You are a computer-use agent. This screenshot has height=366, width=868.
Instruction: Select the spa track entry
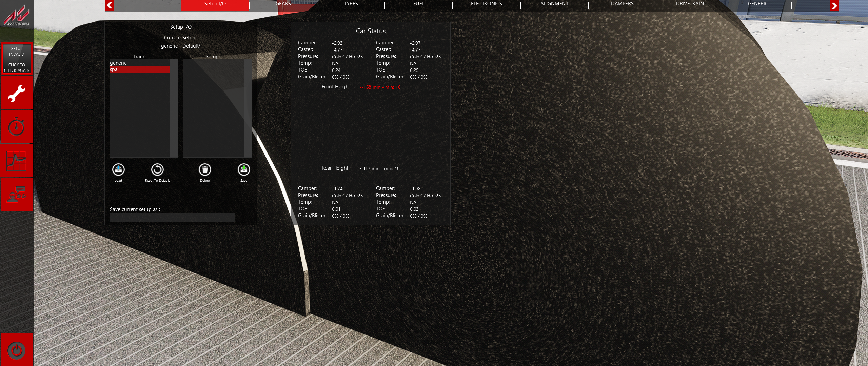click(139, 69)
